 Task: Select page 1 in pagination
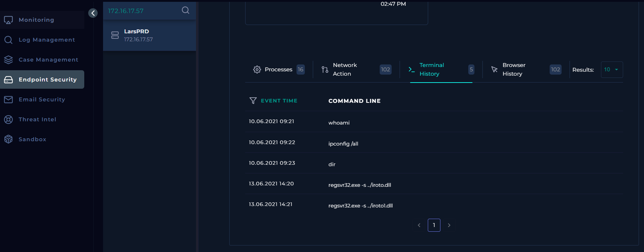click(x=434, y=225)
